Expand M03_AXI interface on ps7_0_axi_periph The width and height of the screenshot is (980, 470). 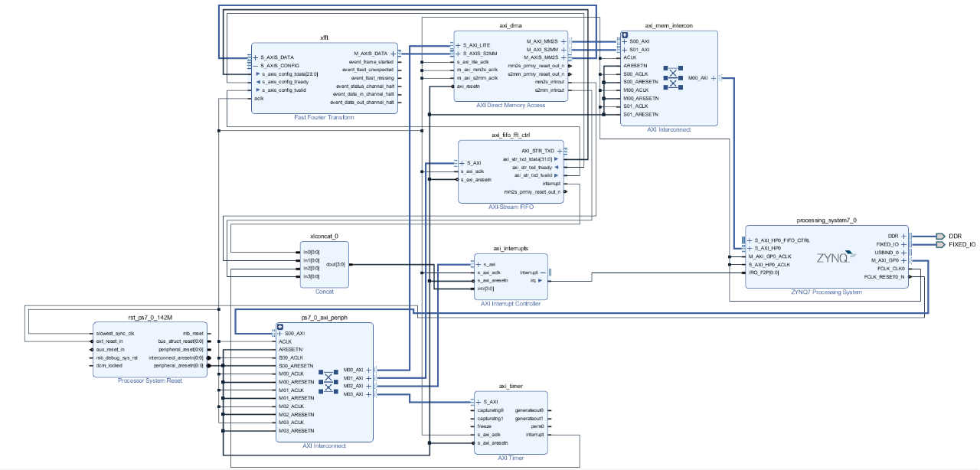tap(368, 394)
